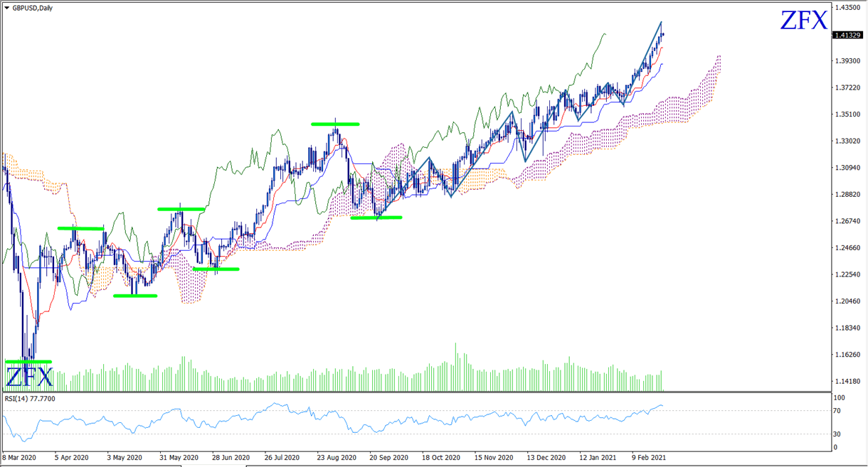Select the green resistance line at the August 2020 peak
The image size is (868, 467).
335,124
